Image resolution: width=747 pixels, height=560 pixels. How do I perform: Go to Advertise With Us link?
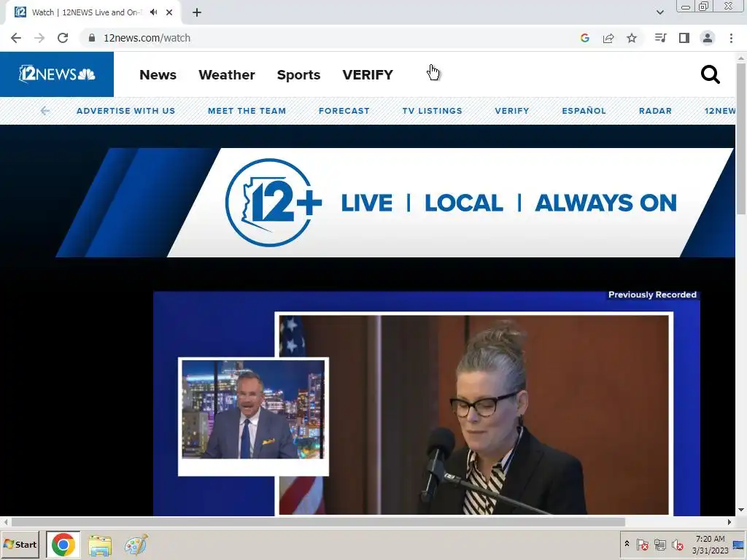point(125,111)
